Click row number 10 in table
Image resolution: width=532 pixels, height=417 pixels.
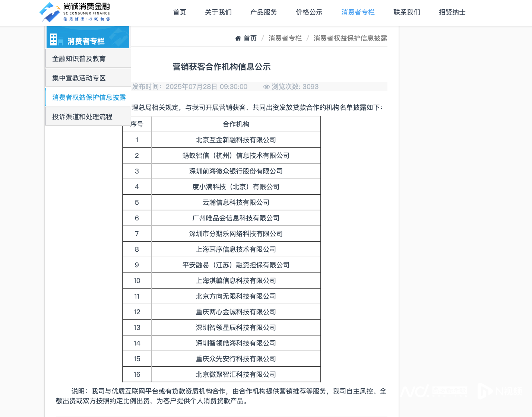coord(137,280)
